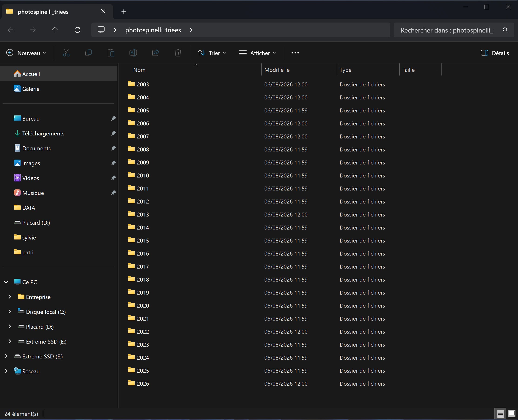518x420 pixels.
Task: Click the search magnifier icon
Action: [505, 30]
